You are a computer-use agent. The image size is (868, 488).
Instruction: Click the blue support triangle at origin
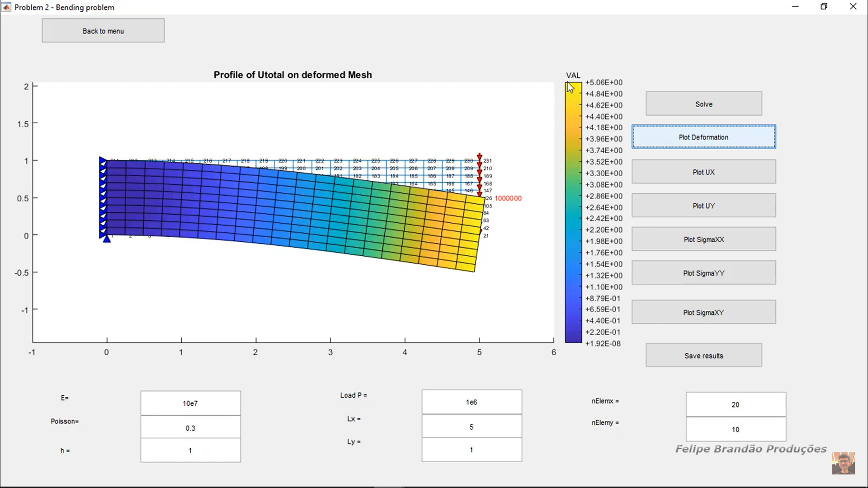(107, 239)
